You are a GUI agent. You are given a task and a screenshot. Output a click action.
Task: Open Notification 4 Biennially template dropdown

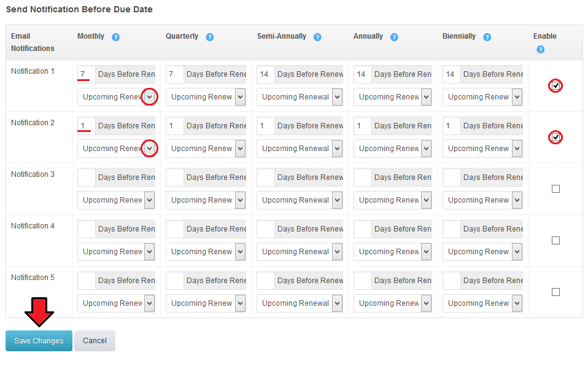click(x=482, y=252)
